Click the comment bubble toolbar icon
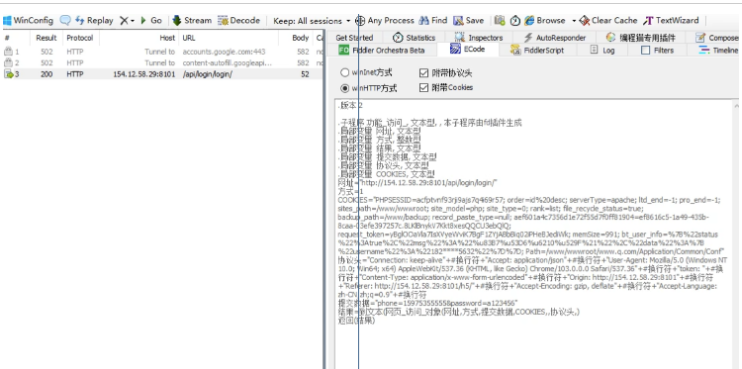Viewport: 742px width, 369px height. pyautogui.click(x=65, y=21)
